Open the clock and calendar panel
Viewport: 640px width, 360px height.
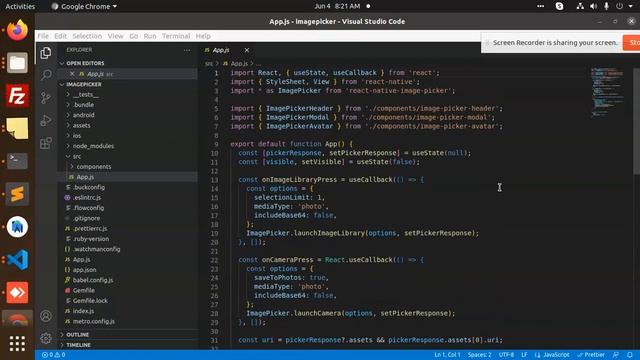pos(337,6)
